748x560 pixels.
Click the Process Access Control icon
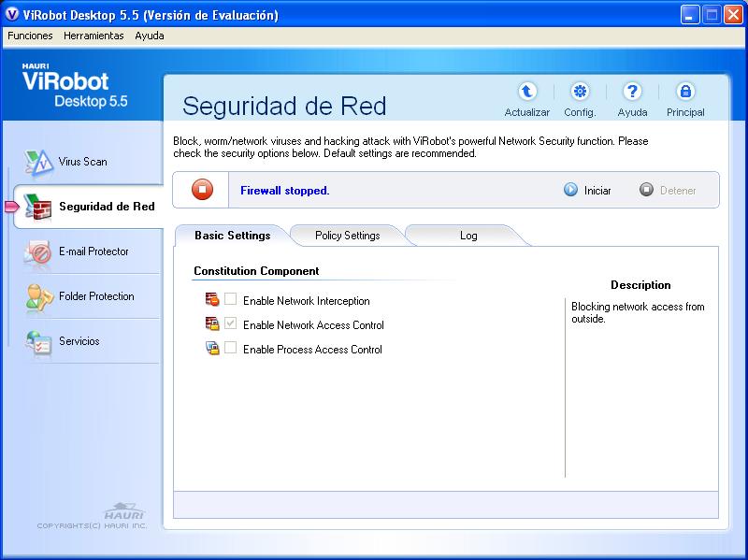(212, 348)
